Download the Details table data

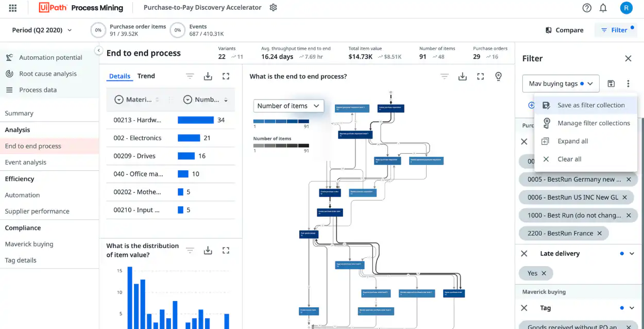pyautogui.click(x=208, y=76)
